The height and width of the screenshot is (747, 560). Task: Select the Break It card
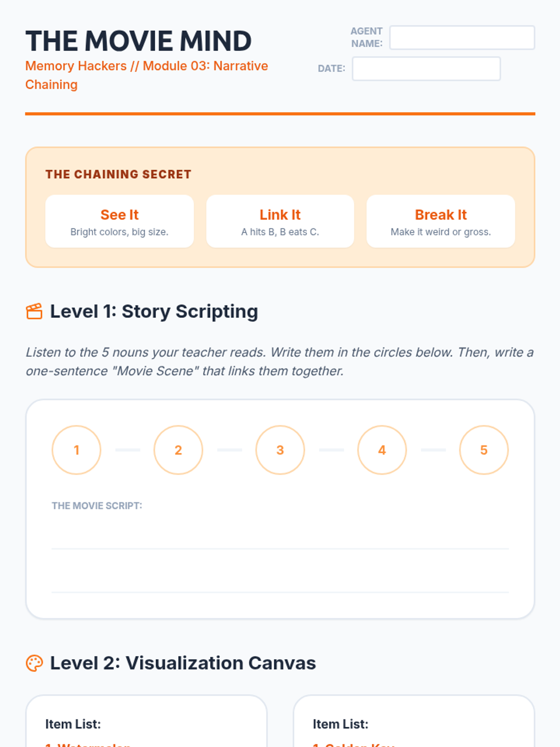(x=441, y=221)
